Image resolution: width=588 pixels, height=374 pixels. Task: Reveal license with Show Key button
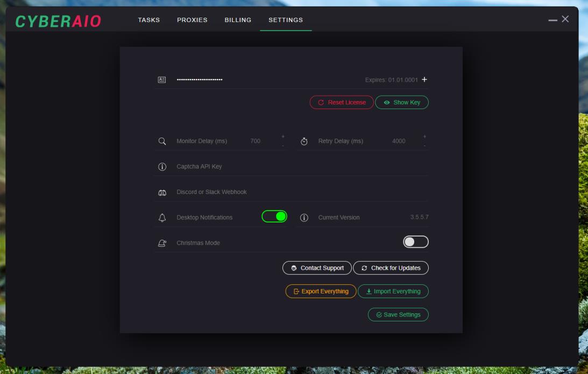pos(402,102)
